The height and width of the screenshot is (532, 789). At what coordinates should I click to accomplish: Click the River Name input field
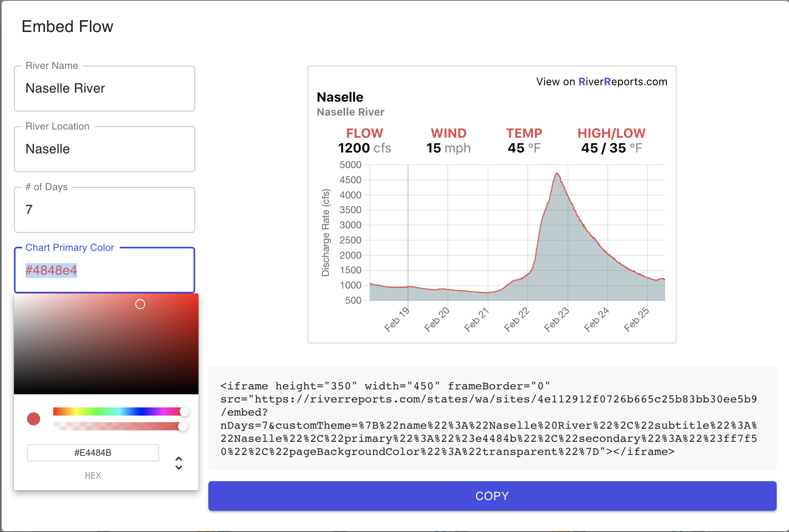coord(104,89)
